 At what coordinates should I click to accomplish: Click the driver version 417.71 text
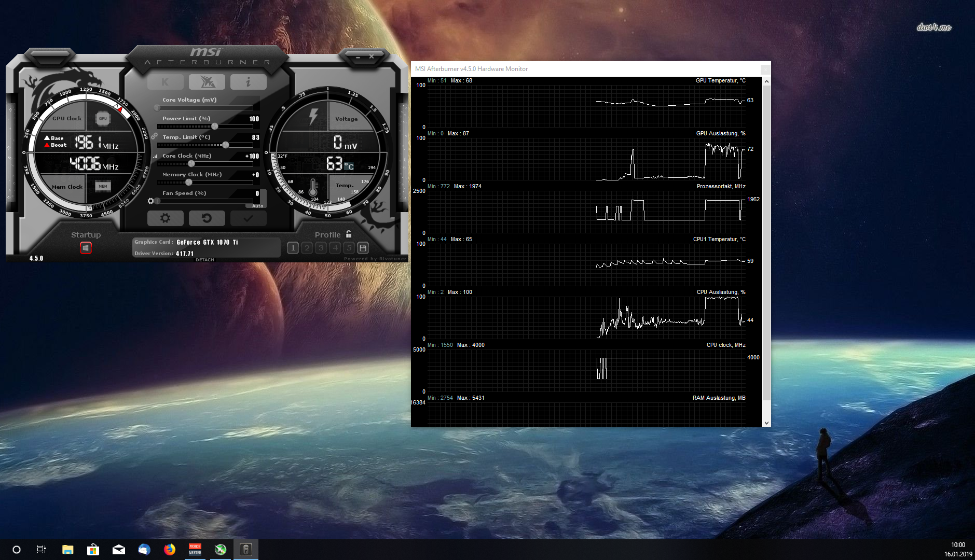click(x=185, y=254)
